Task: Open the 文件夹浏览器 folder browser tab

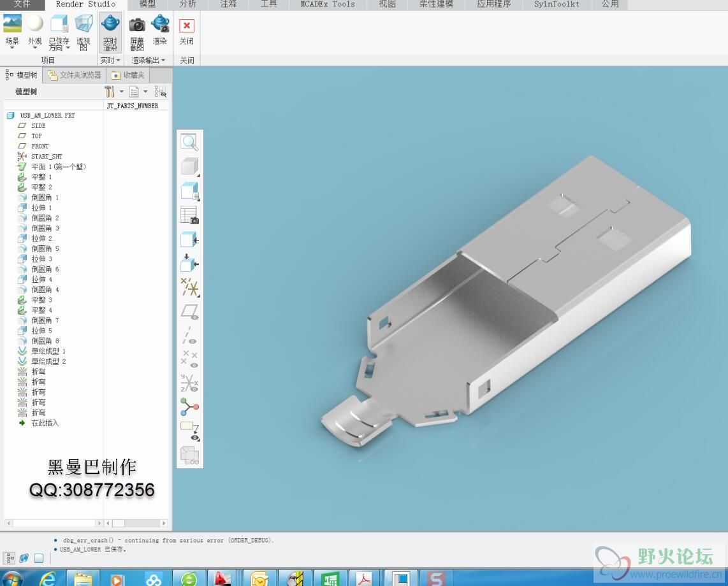Action: [75, 75]
